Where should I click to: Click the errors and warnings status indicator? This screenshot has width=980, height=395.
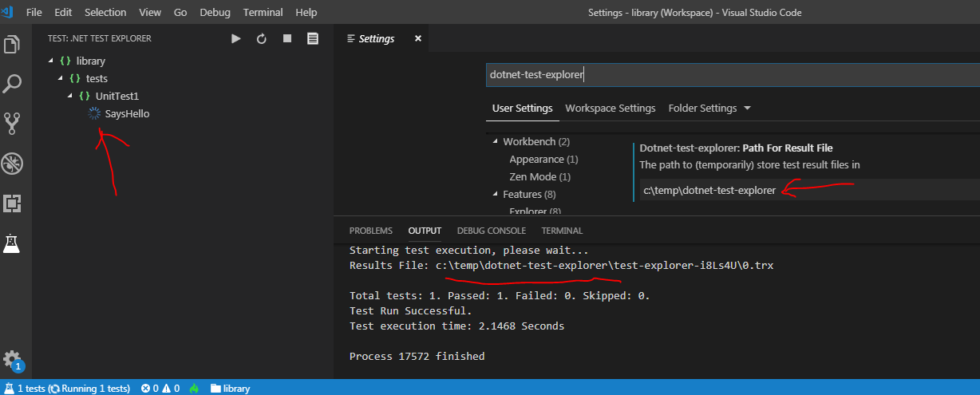(160, 389)
